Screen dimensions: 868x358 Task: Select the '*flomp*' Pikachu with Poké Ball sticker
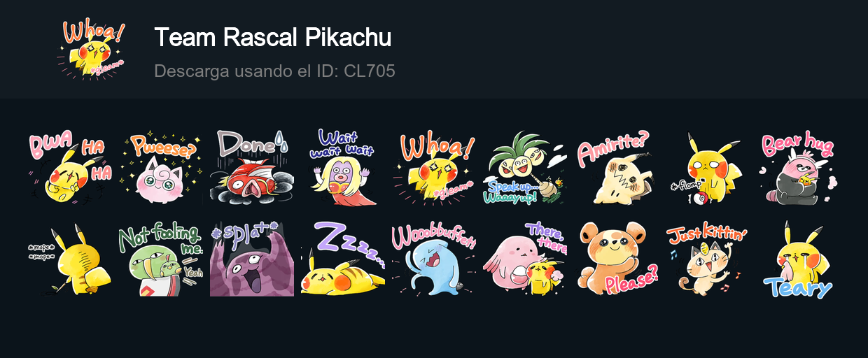[x=707, y=168]
